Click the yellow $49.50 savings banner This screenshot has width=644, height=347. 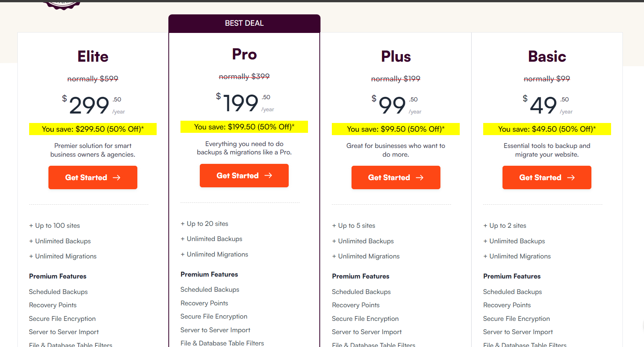(547, 129)
